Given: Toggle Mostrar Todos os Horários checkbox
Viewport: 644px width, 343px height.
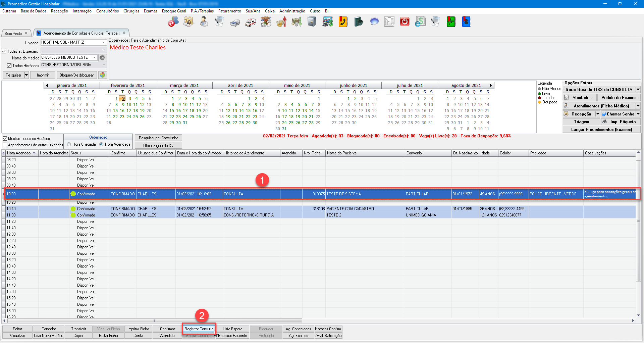Looking at the screenshot, I should 5,138.
